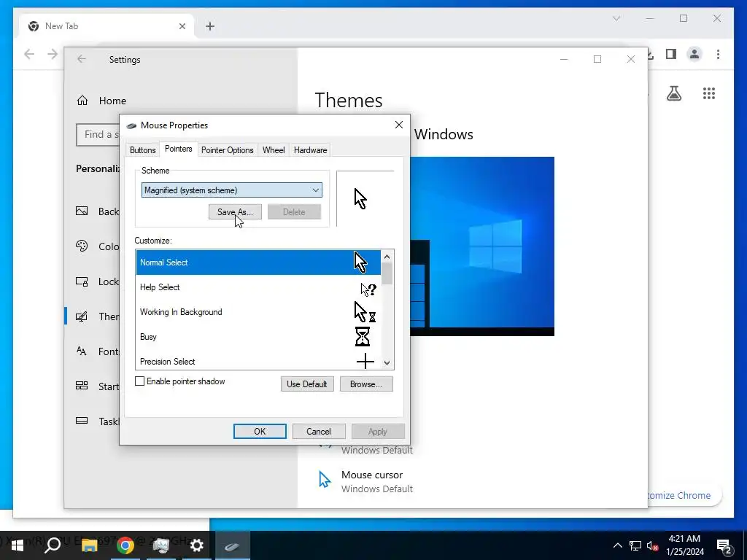The height and width of the screenshot is (560, 747).
Task: Open Lock screen icon in Settings
Action: point(82,281)
